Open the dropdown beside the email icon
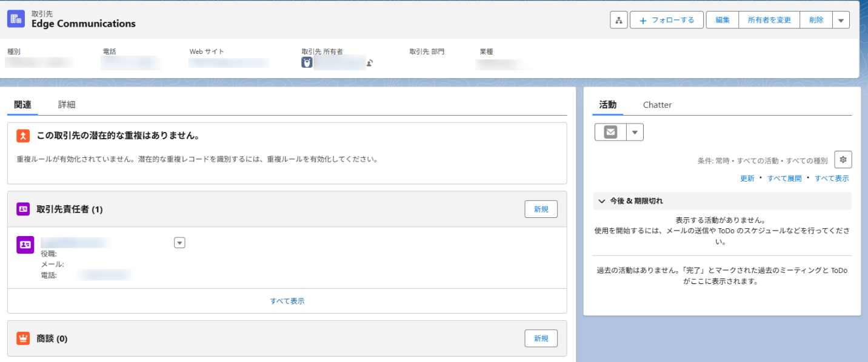Screen dimensions: 868x362 (x=635, y=131)
